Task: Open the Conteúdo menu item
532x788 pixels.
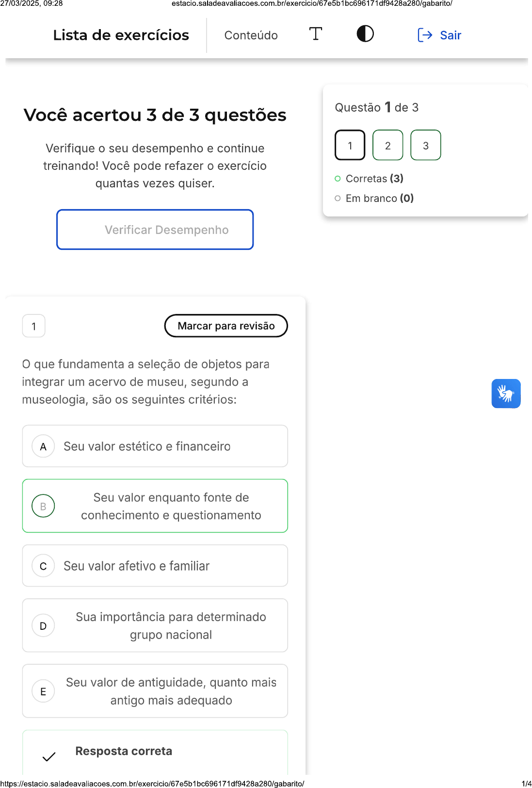Action: click(x=251, y=35)
